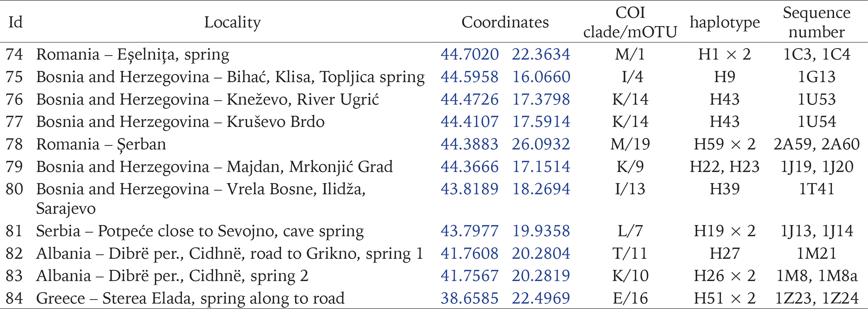This screenshot has height=309, width=868.
Task: Click the 22.3634 longitude link in row 74
Action: pyautogui.click(x=541, y=54)
